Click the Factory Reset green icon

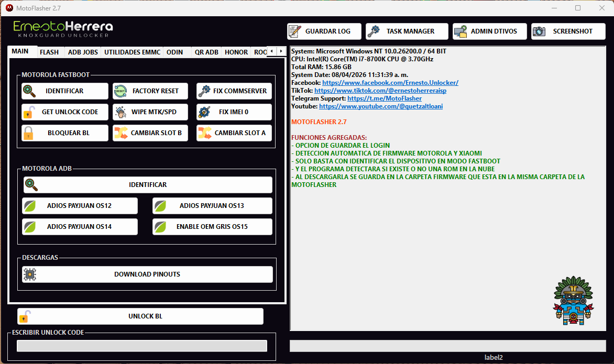(120, 91)
